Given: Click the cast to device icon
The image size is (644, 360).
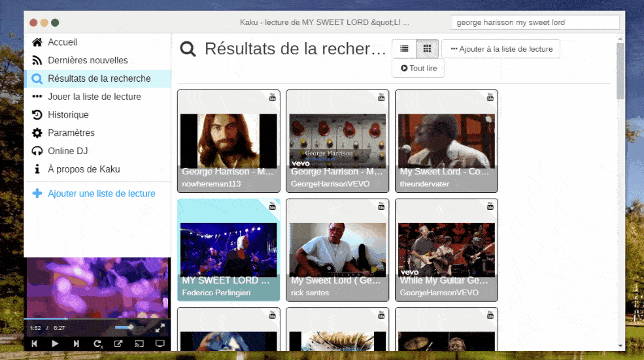Looking at the screenshot, I should click(139, 344).
